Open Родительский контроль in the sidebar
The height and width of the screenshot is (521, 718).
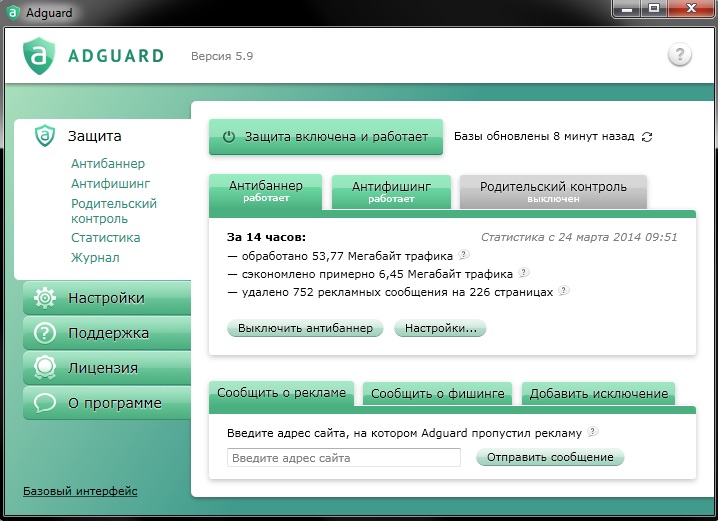(x=114, y=211)
